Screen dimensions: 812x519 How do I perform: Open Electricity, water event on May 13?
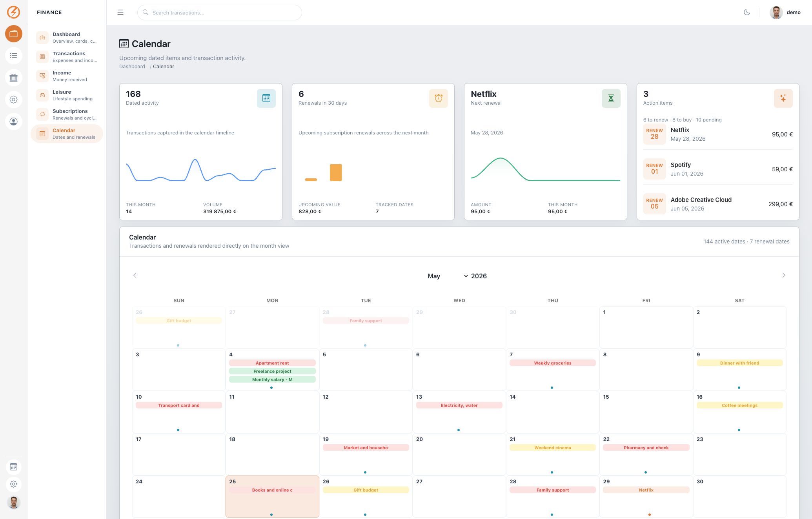459,405
